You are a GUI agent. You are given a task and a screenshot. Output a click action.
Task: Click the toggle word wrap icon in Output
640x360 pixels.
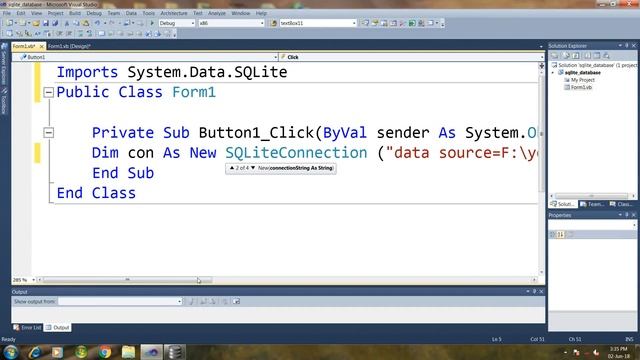point(236,301)
